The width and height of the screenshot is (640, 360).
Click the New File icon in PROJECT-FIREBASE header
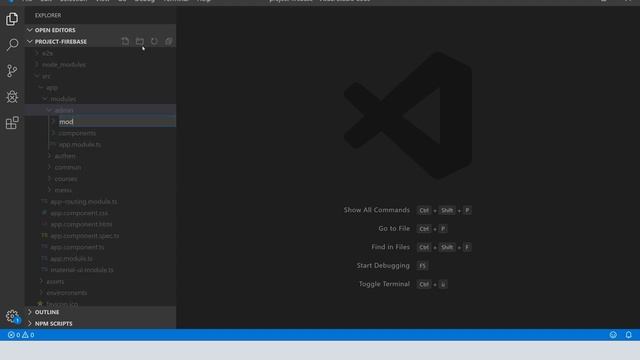pyautogui.click(x=125, y=41)
